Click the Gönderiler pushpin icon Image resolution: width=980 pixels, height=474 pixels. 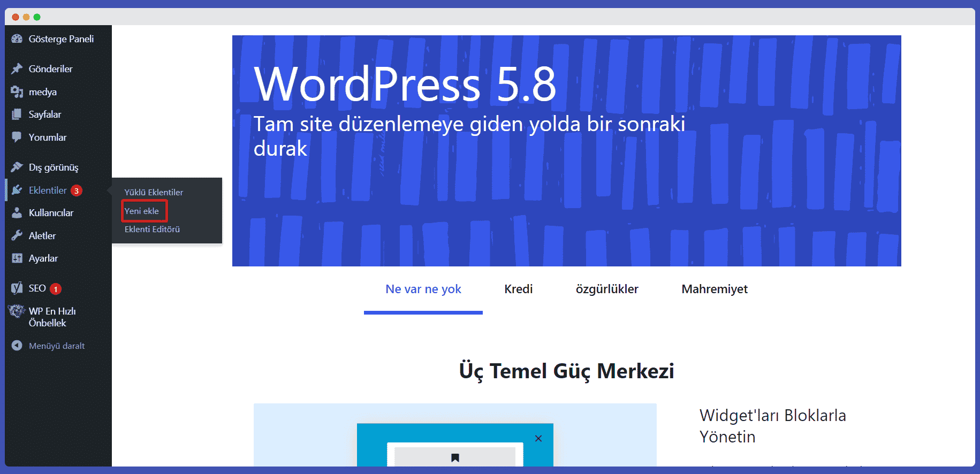[17, 69]
